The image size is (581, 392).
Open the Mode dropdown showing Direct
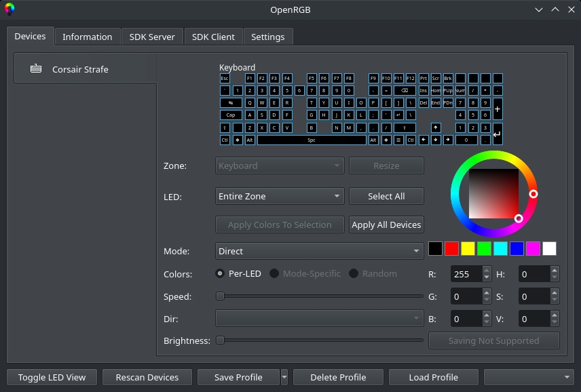[319, 251]
